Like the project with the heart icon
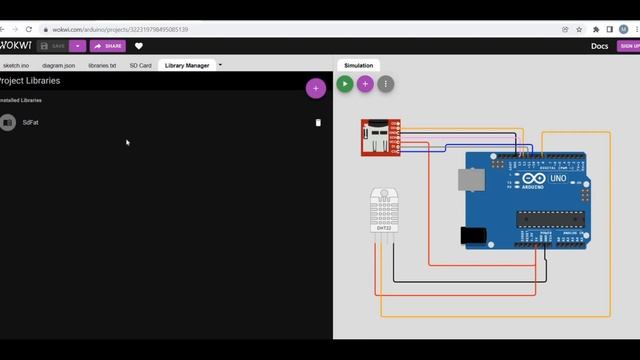Viewport: 640px width, 360px height. [x=139, y=46]
